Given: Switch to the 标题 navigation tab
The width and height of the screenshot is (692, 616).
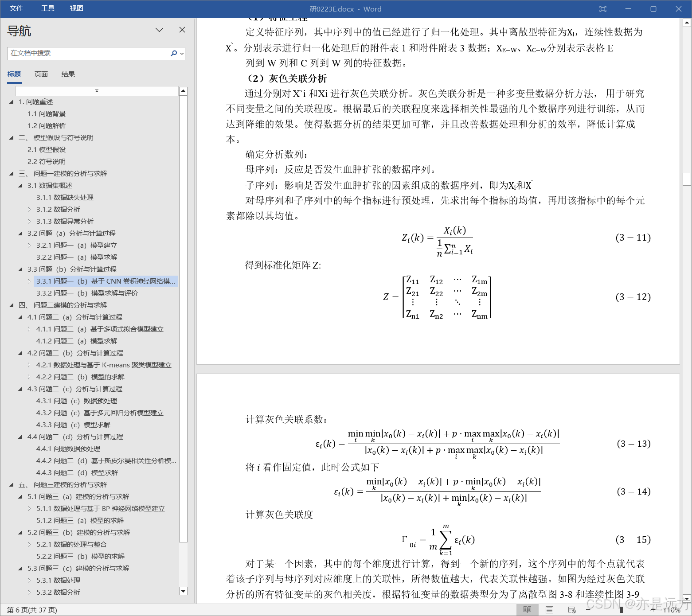Looking at the screenshot, I should [x=14, y=74].
